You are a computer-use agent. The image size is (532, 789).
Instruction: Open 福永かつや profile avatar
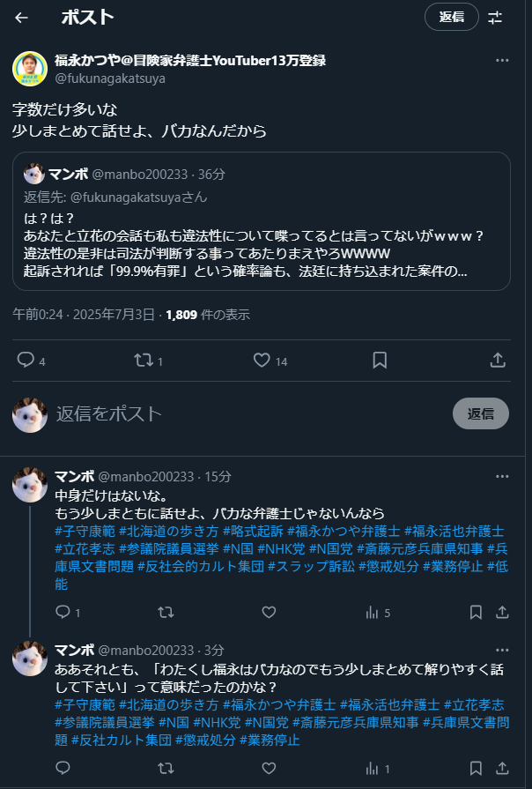tap(30, 69)
